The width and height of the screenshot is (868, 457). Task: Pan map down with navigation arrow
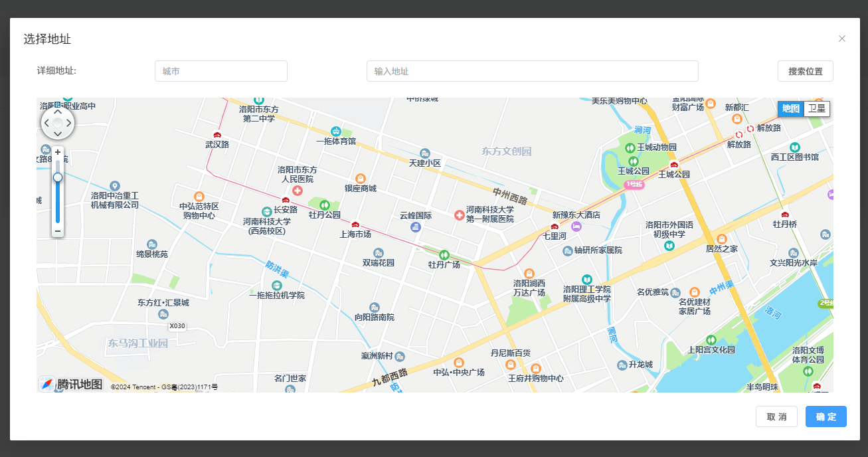click(x=58, y=134)
